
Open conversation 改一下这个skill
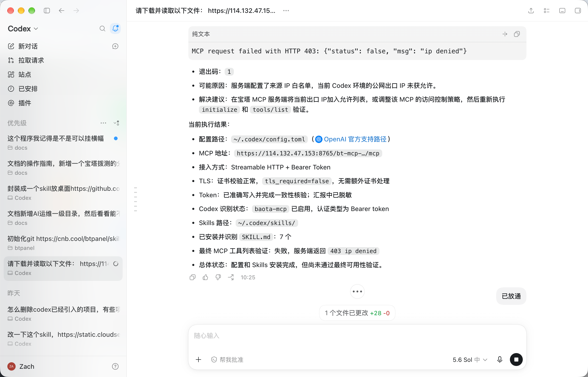click(63, 339)
